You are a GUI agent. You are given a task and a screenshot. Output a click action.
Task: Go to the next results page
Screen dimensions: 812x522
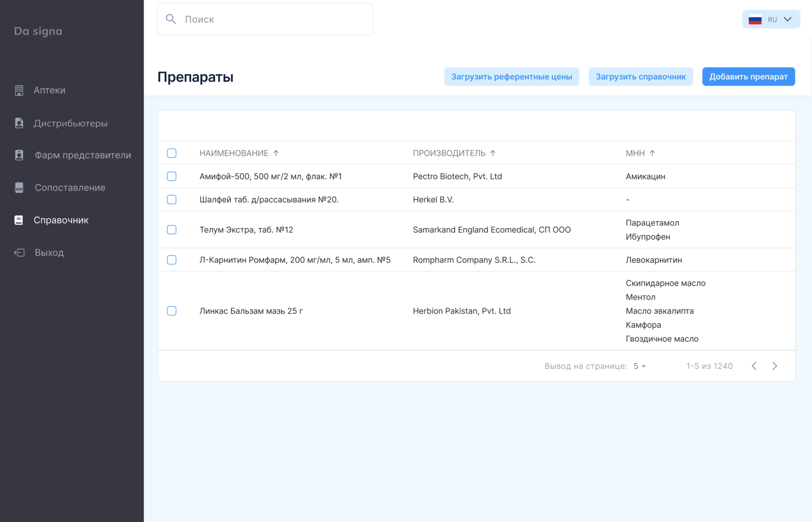775,366
